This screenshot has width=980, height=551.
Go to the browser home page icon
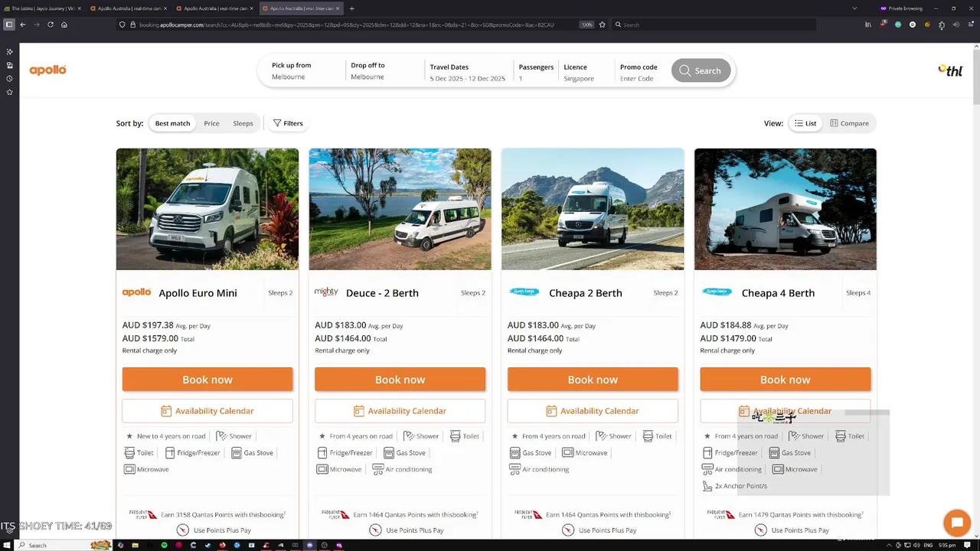[x=64, y=24]
